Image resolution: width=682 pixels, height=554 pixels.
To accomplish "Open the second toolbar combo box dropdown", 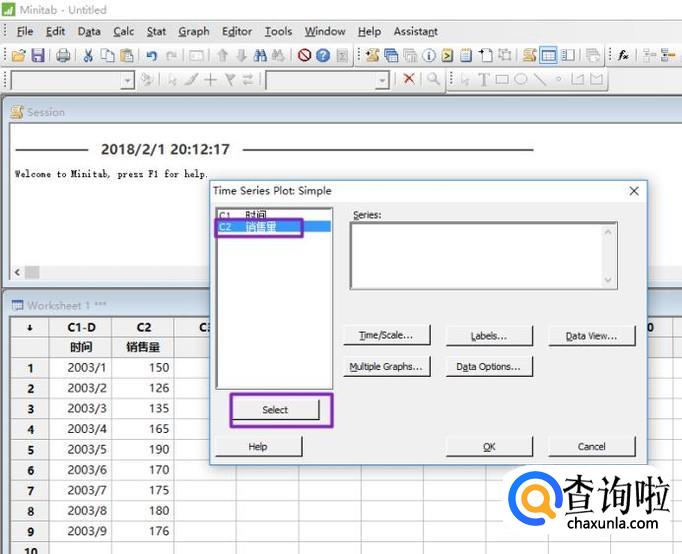I will pyautogui.click(x=382, y=81).
